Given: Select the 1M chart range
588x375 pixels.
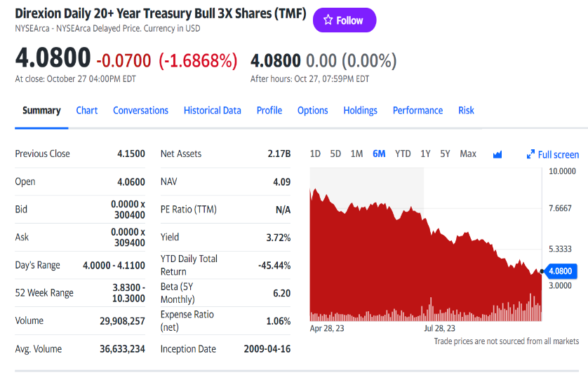Looking at the screenshot, I should [356, 154].
